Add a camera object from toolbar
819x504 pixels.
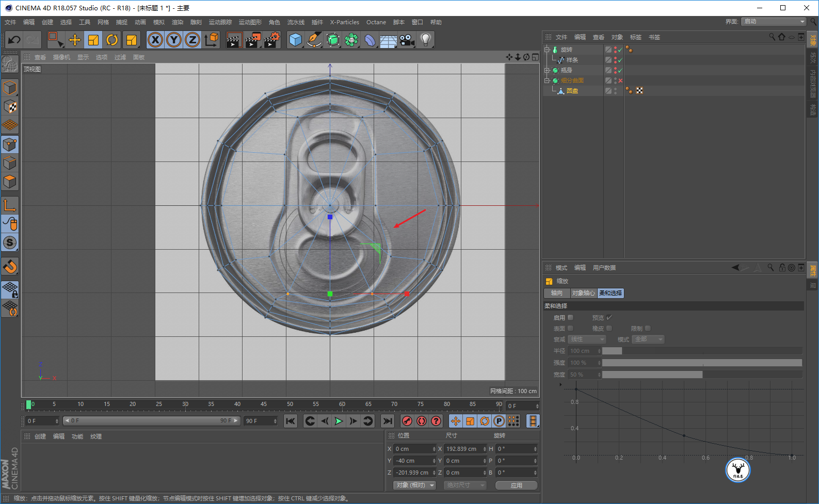click(407, 40)
